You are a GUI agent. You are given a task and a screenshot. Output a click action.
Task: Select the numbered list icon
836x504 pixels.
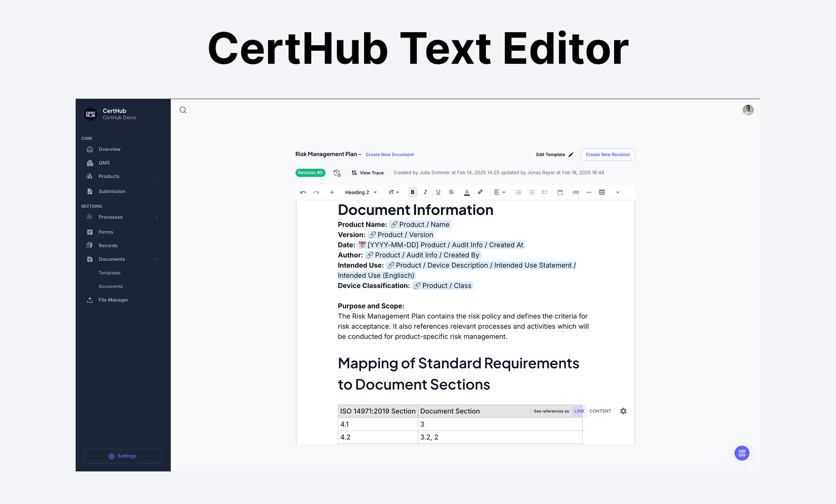tap(519, 192)
